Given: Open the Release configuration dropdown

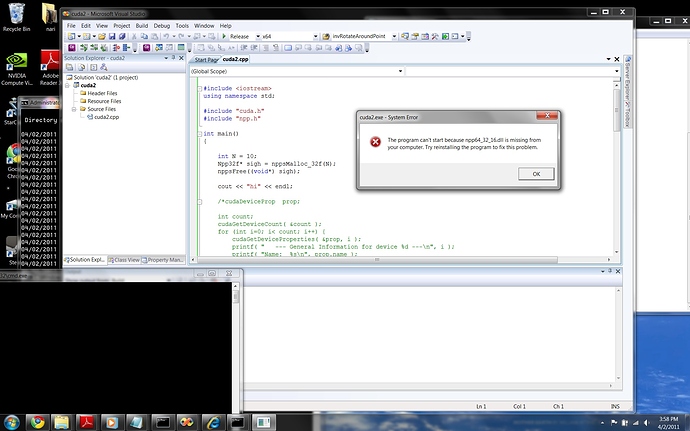Looking at the screenshot, I should coord(258,37).
